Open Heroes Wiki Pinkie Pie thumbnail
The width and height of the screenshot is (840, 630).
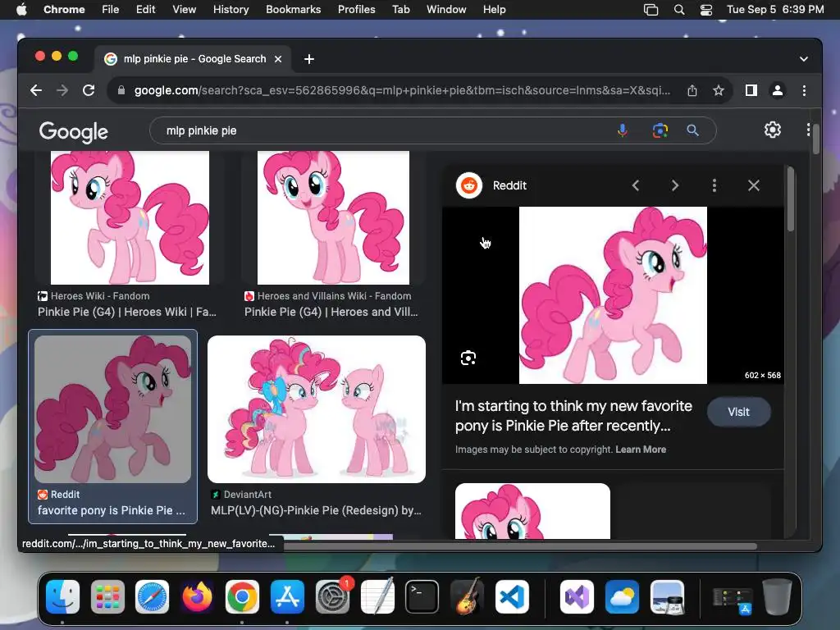(x=130, y=217)
